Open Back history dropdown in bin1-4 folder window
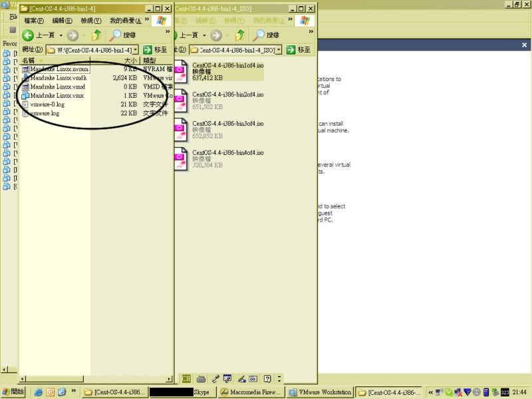The image size is (532, 399). 61,35
